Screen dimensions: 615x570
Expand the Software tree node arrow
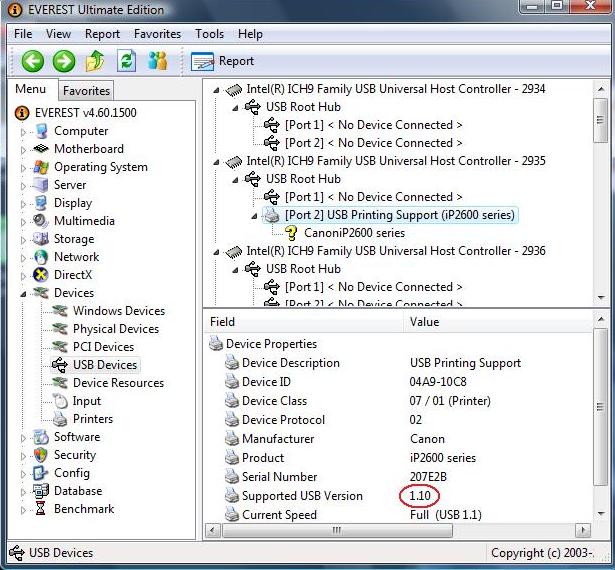tap(23, 438)
